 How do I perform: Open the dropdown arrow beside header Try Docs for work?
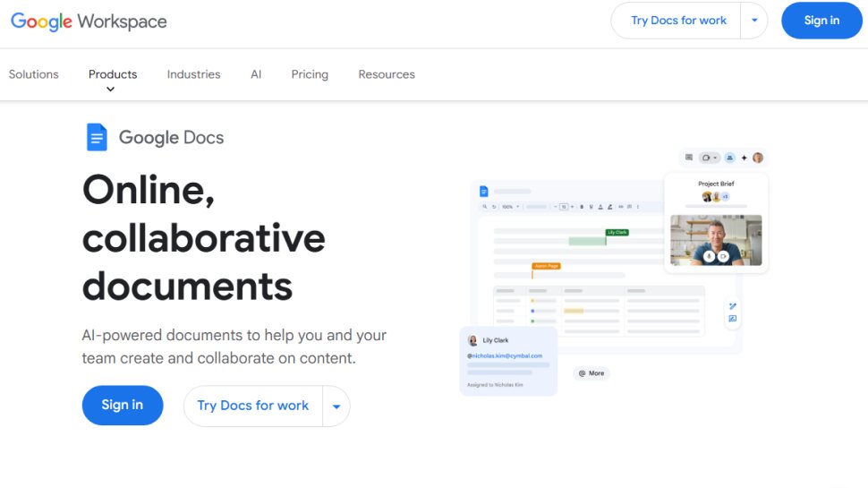coord(754,21)
